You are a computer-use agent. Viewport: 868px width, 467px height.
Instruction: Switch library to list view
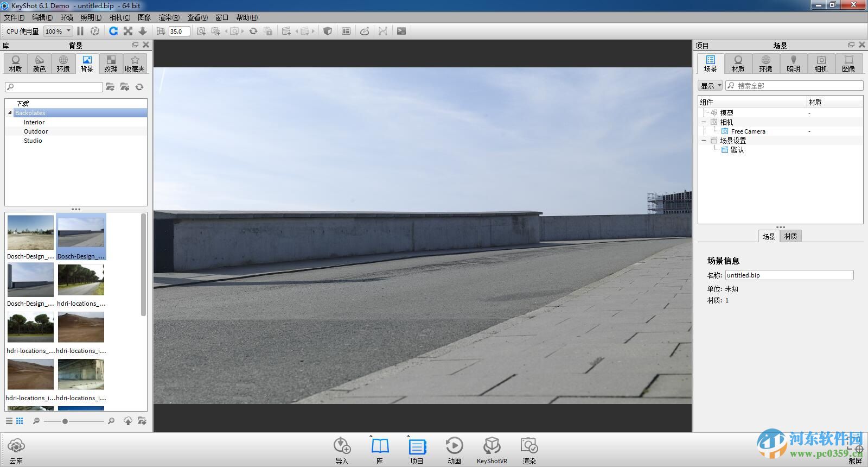[x=9, y=421]
